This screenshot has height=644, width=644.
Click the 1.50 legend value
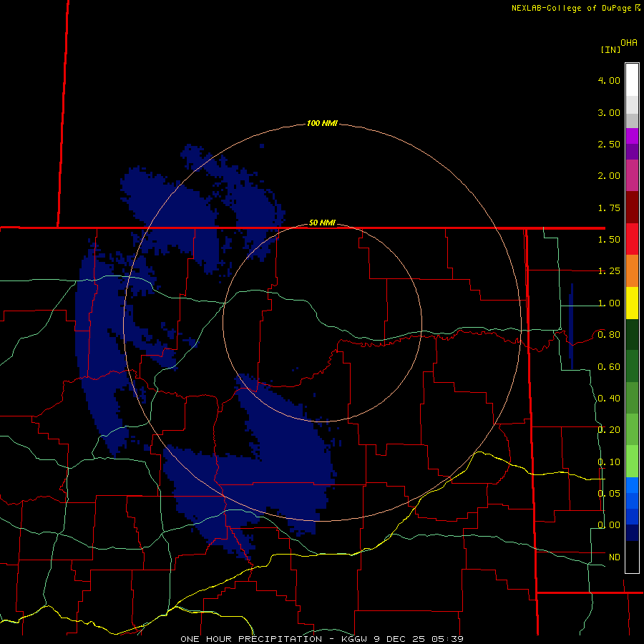(x=609, y=240)
